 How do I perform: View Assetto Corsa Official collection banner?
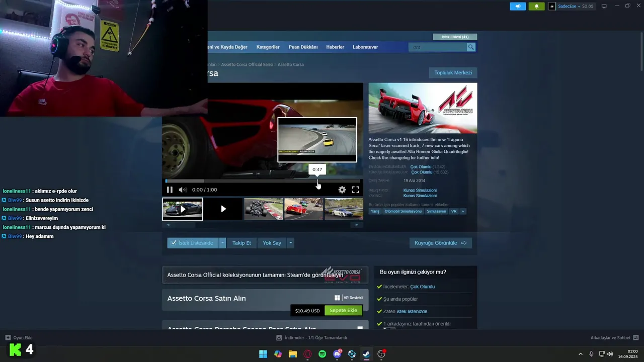(x=265, y=275)
